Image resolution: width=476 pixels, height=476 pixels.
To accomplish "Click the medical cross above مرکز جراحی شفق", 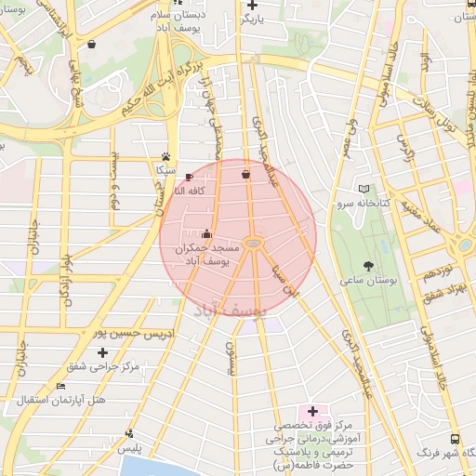I will [x=102, y=353].
